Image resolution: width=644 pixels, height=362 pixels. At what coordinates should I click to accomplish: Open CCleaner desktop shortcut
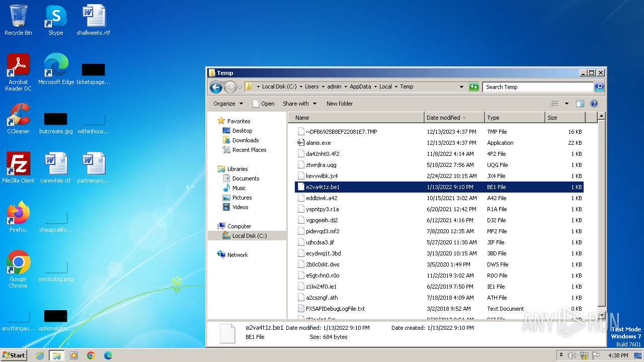pyautogui.click(x=18, y=119)
